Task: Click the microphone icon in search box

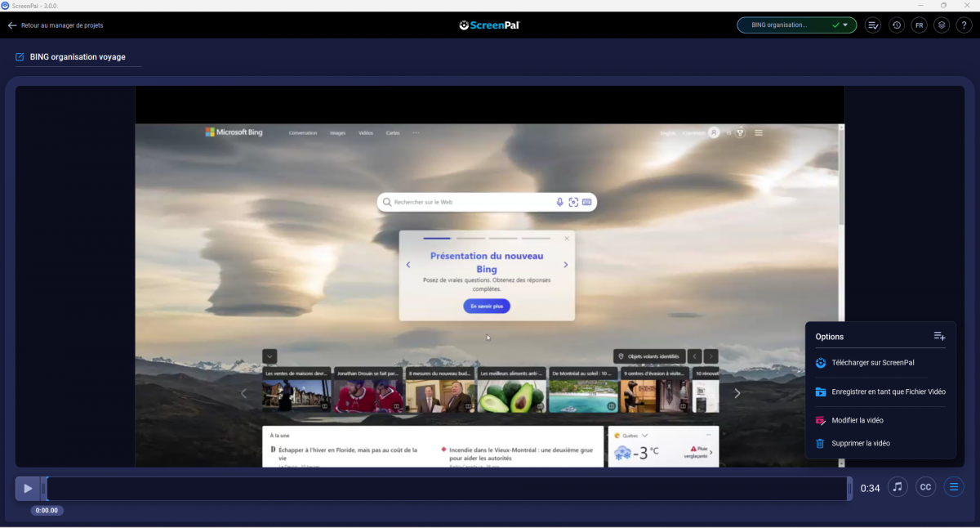Action: [x=559, y=202]
